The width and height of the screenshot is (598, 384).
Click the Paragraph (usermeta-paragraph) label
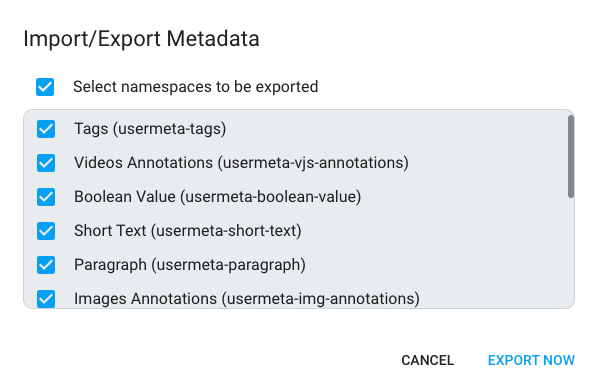click(x=190, y=265)
